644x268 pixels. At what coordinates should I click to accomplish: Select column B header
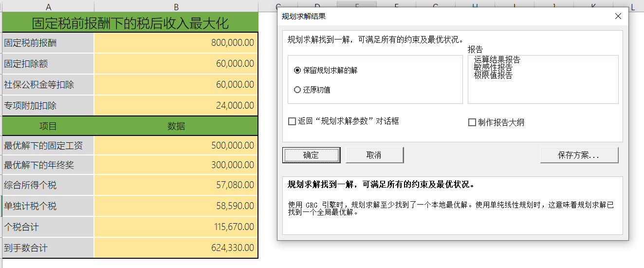click(x=176, y=6)
